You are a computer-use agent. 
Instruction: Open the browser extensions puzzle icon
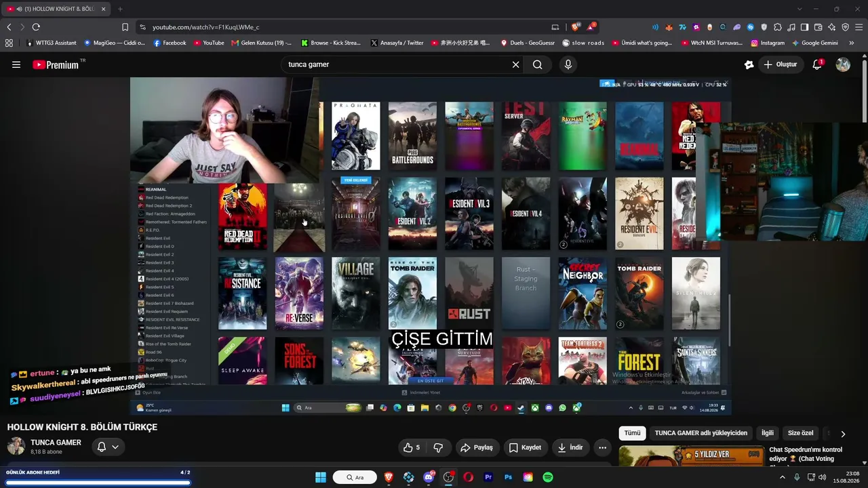tap(778, 27)
